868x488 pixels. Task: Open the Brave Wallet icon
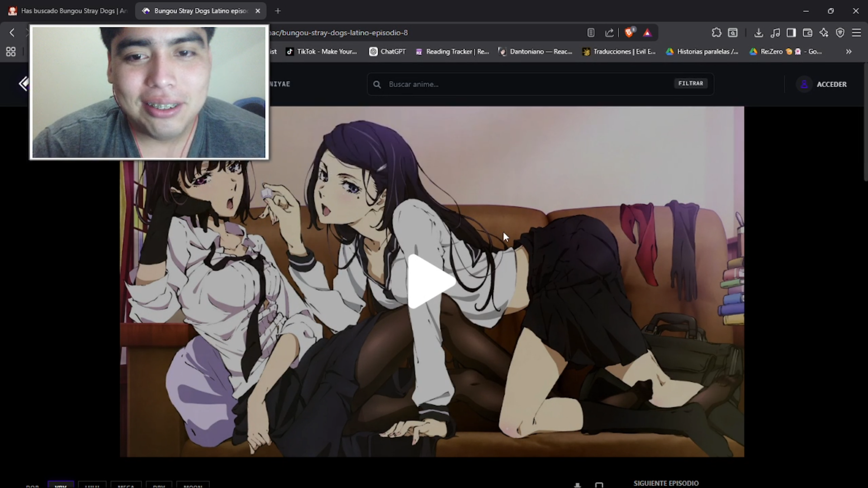tap(807, 33)
